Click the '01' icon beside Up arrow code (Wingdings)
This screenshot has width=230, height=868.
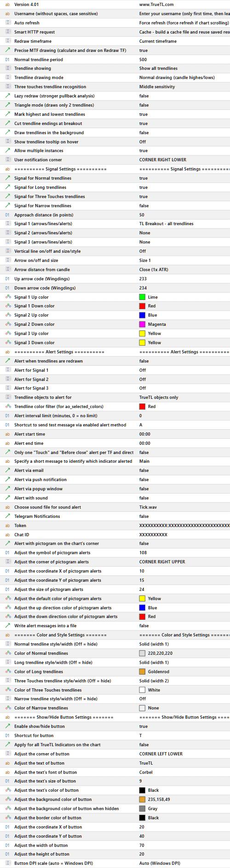point(7,279)
